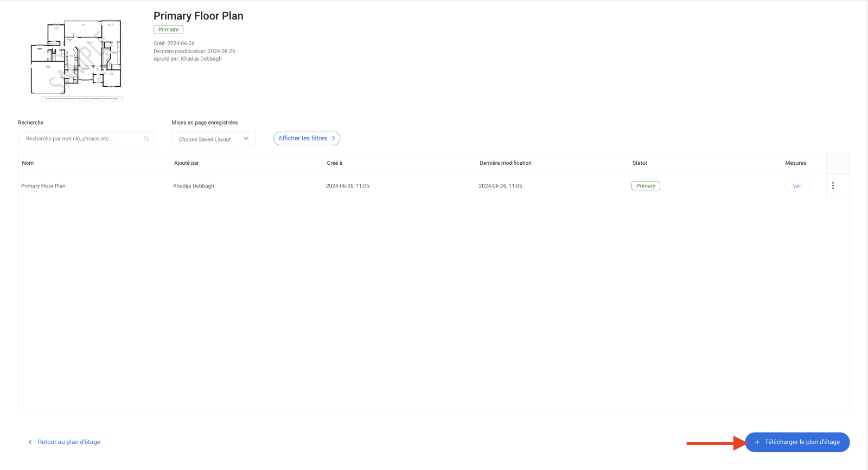Select the Primary Floor Plan table row name

point(43,186)
